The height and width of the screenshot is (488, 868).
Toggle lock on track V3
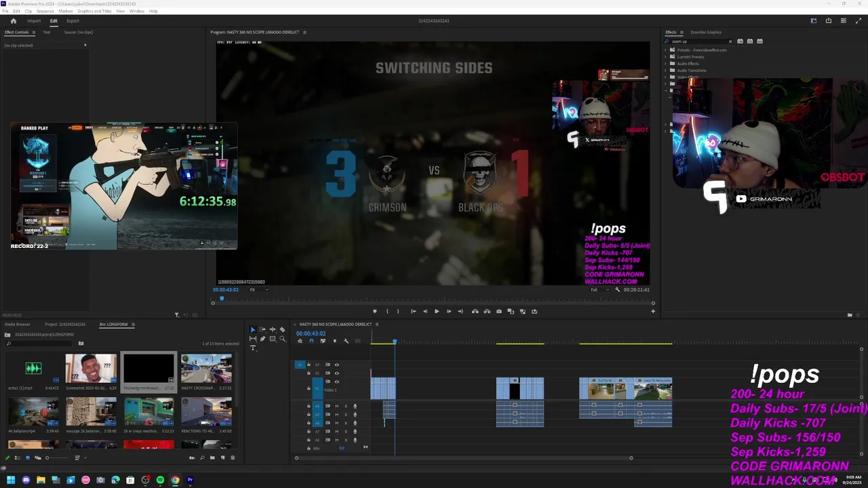tap(309, 365)
